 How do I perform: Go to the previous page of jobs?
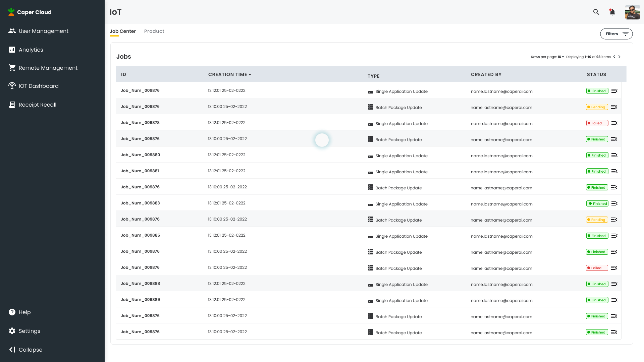[614, 57]
